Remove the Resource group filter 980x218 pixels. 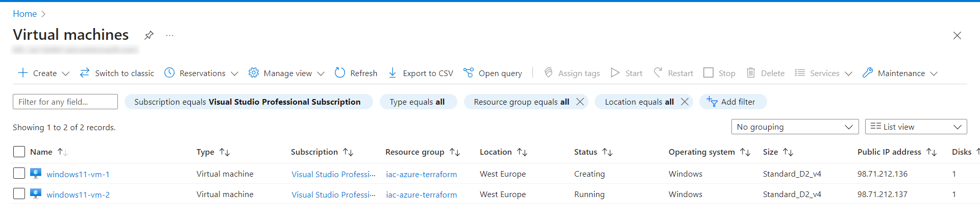click(x=580, y=102)
